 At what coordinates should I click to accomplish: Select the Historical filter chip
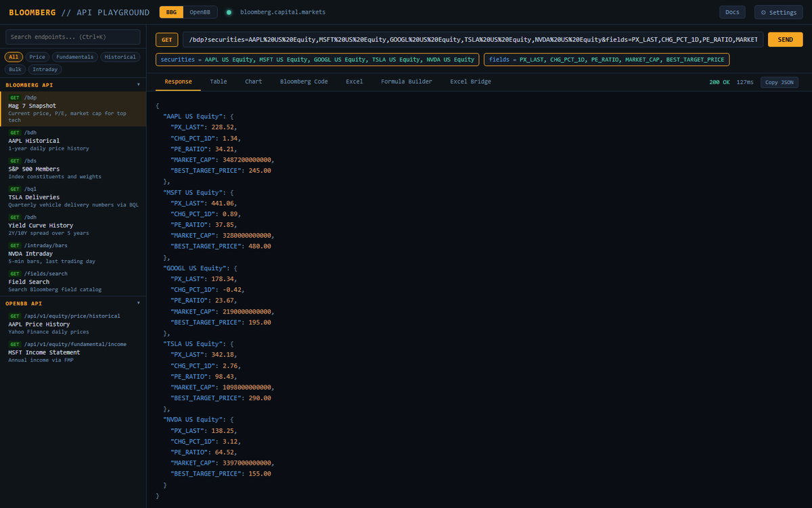click(120, 57)
